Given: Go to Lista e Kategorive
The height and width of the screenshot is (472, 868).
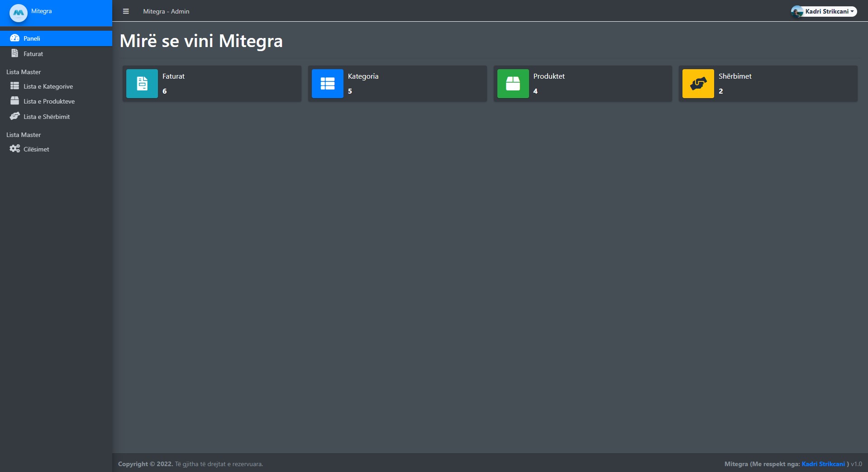Looking at the screenshot, I should pyautogui.click(x=48, y=86).
